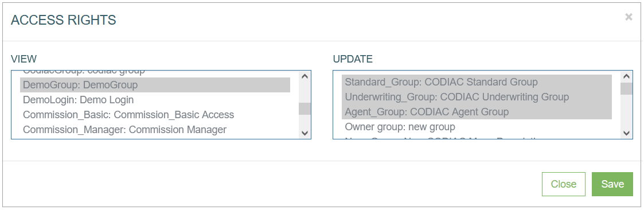
Task: Select the partially visible bottom UPDATE entry
Action: pyautogui.click(x=477, y=137)
